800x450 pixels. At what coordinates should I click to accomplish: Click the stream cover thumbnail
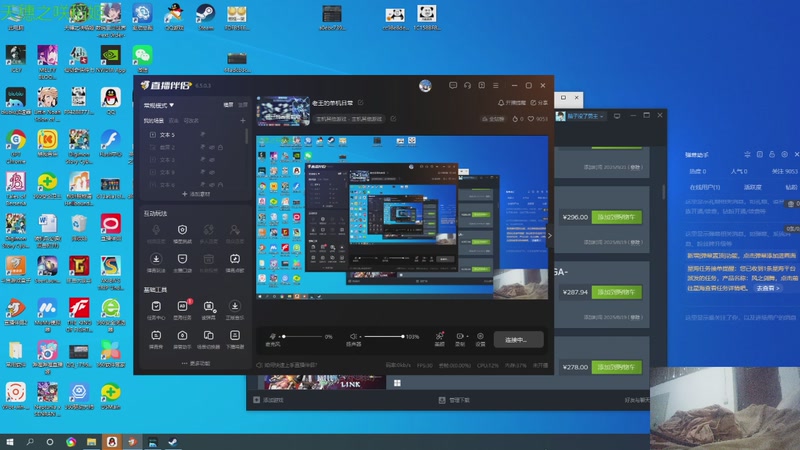[283, 110]
